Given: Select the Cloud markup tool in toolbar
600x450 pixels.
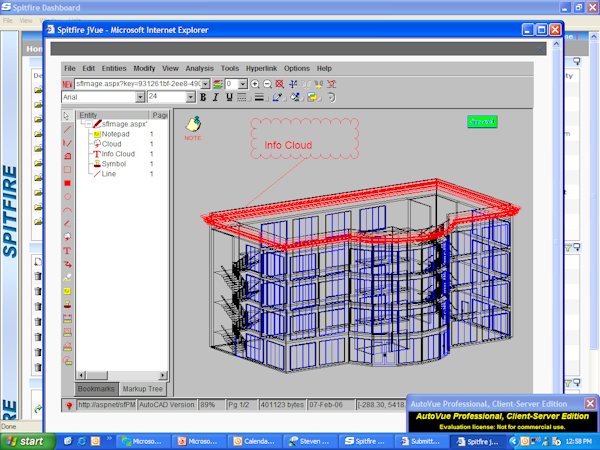Looking at the screenshot, I should (67, 237).
